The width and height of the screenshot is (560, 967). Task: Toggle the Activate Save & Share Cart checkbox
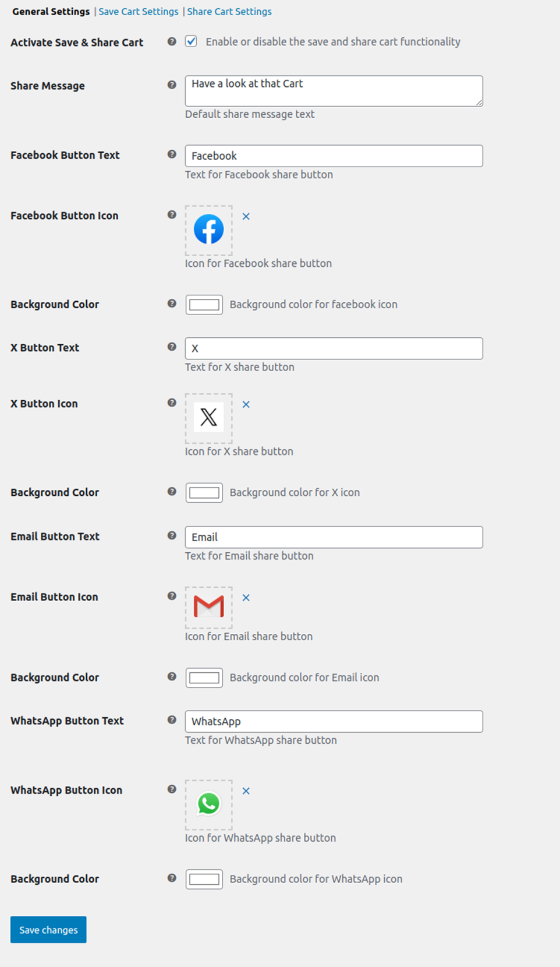(191, 41)
